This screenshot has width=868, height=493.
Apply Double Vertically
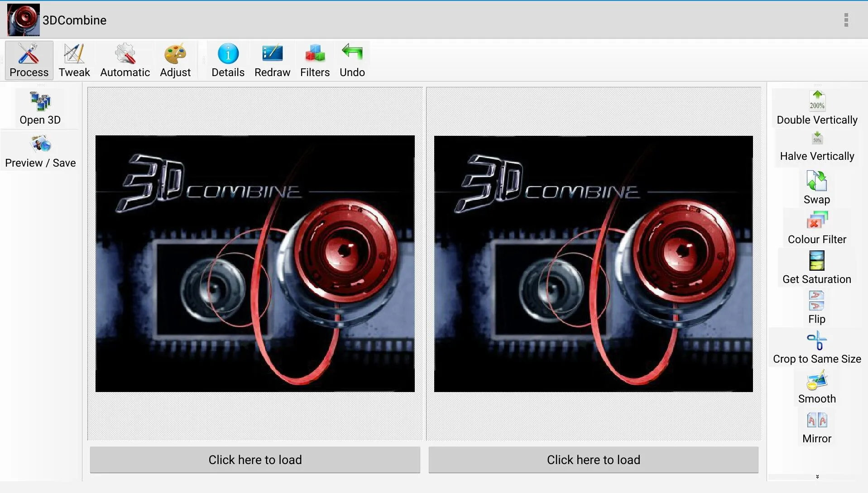pos(817,108)
